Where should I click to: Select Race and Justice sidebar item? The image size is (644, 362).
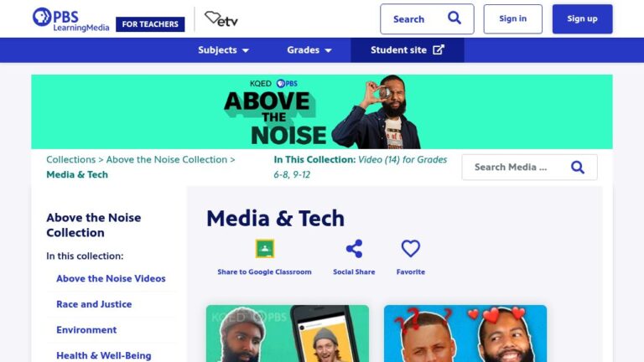point(94,304)
